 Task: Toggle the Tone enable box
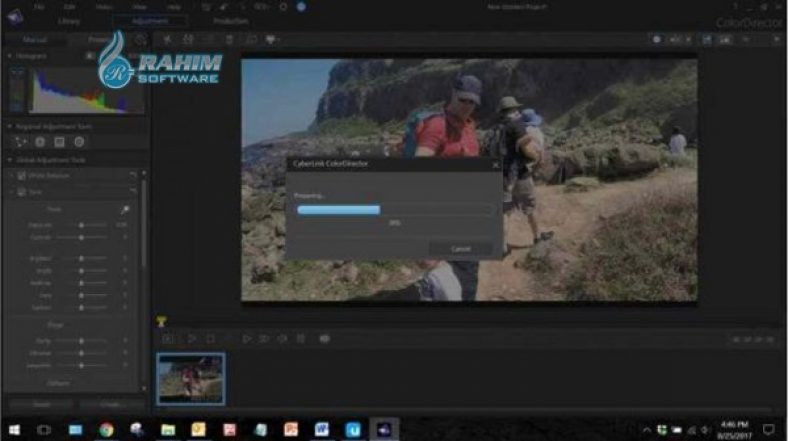coord(22,192)
